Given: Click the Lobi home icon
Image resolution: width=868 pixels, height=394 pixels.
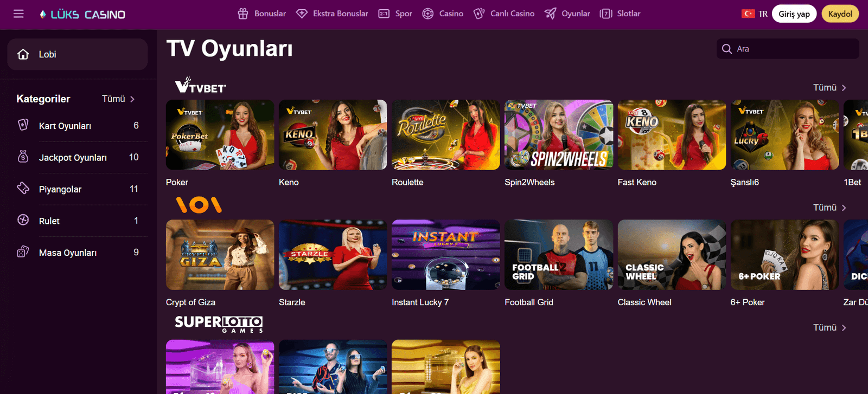Looking at the screenshot, I should [23, 54].
